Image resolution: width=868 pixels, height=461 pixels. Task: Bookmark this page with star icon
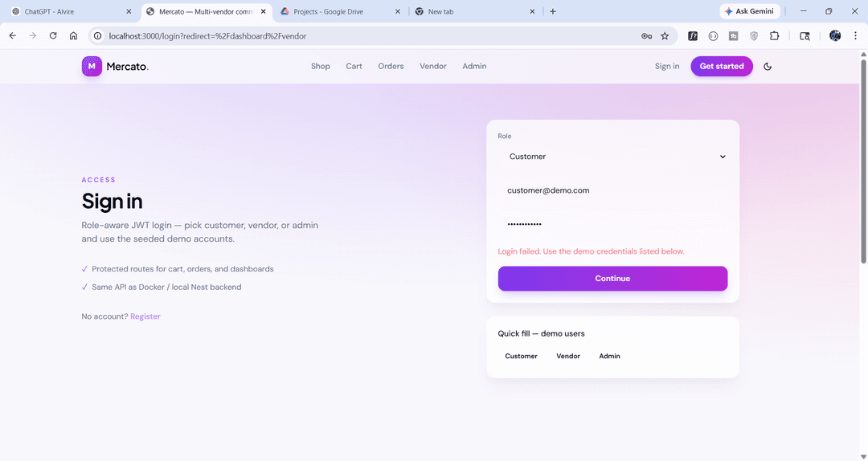[x=665, y=36]
